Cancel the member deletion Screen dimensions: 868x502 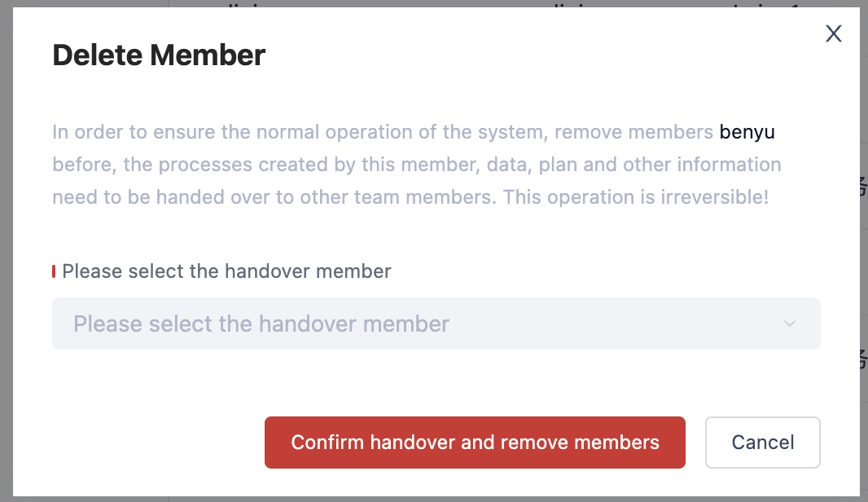point(763,443)
